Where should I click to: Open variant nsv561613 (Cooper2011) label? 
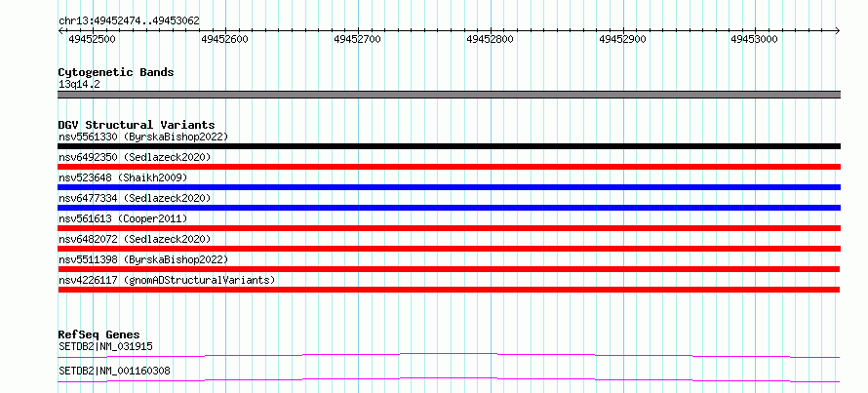123,218
